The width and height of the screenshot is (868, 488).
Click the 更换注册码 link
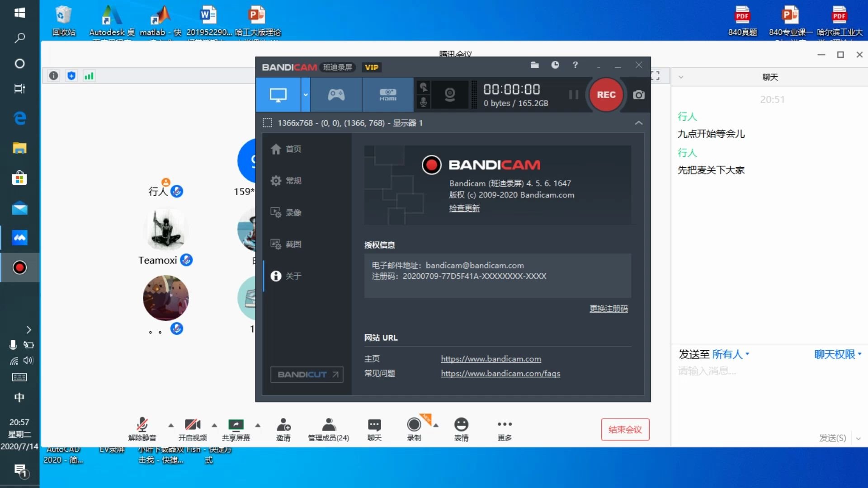coord(609,308)
